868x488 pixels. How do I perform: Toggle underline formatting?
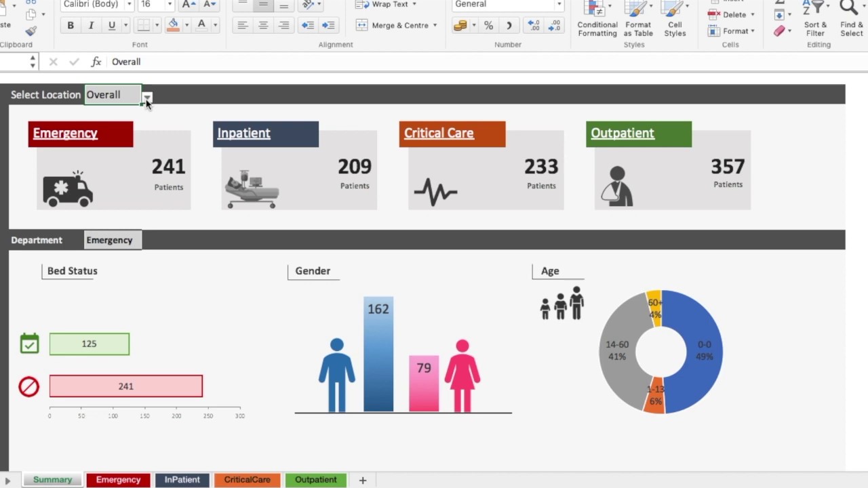(x=112, y=26)
